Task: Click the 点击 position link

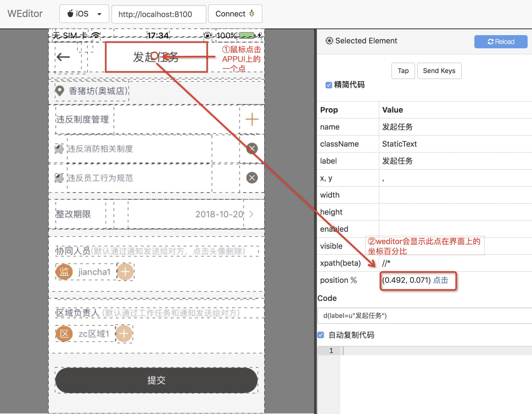Action: coord(441,280)
